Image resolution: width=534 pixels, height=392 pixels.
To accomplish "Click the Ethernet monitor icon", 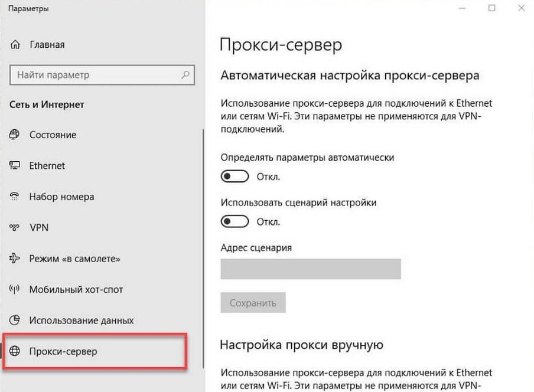I will pyautogui.click(x=14, y=165).
